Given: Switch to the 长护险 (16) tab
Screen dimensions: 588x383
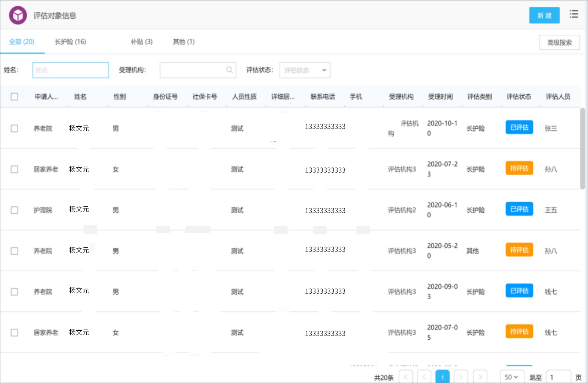Looking at the screenshot, I should pos(70,41).
